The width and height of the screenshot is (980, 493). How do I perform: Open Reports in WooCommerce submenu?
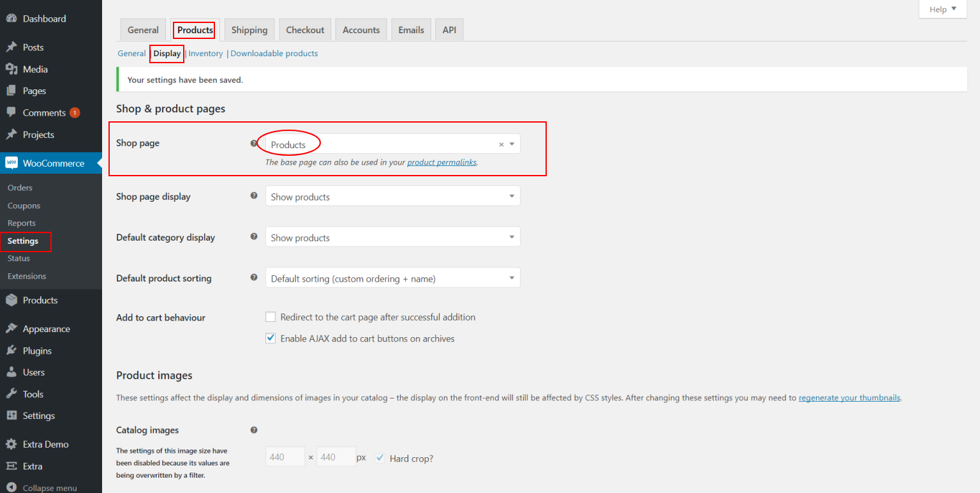[22, 223]
